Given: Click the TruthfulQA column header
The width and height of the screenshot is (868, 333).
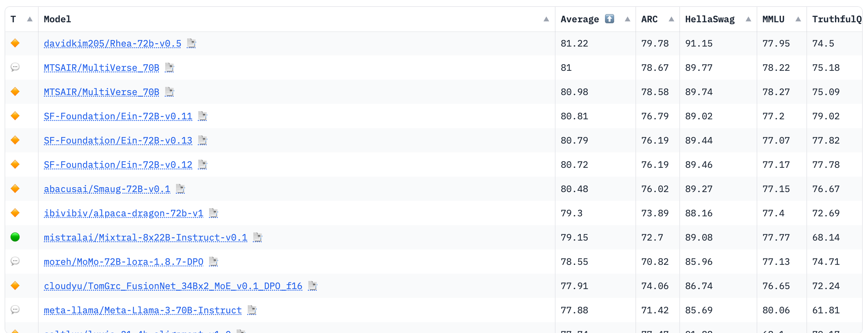Looking at the screenshot, I should 836,19.
